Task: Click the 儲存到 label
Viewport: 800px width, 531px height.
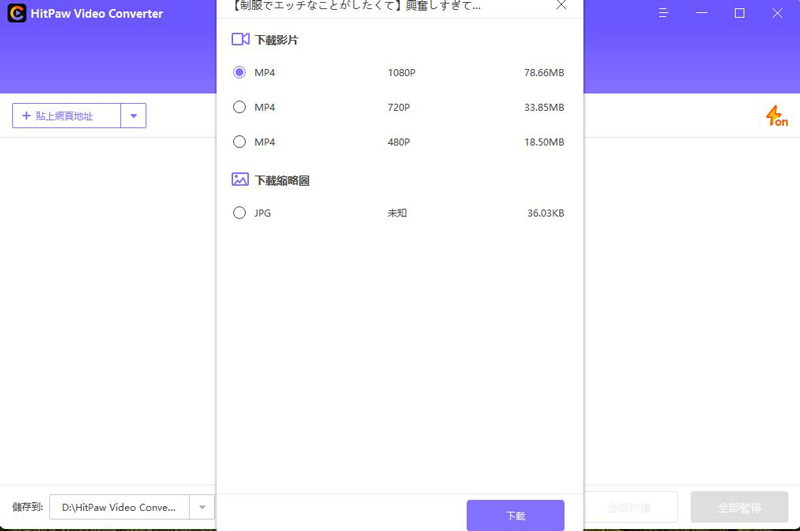Action: pyautogui.click(x=28, y=507)
